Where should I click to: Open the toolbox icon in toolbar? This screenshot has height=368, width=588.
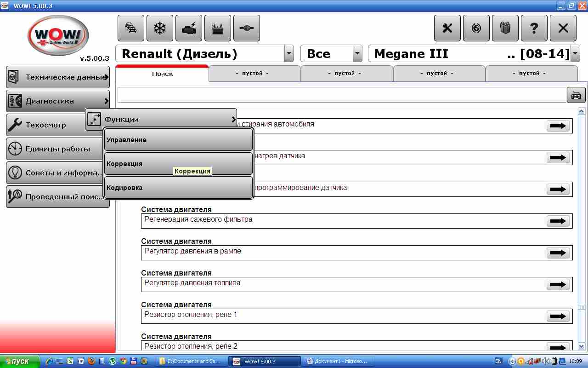(218, 29)
